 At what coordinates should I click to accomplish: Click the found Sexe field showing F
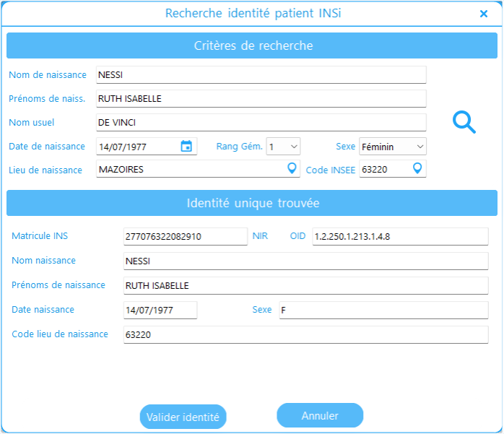[x=383, y=311]
